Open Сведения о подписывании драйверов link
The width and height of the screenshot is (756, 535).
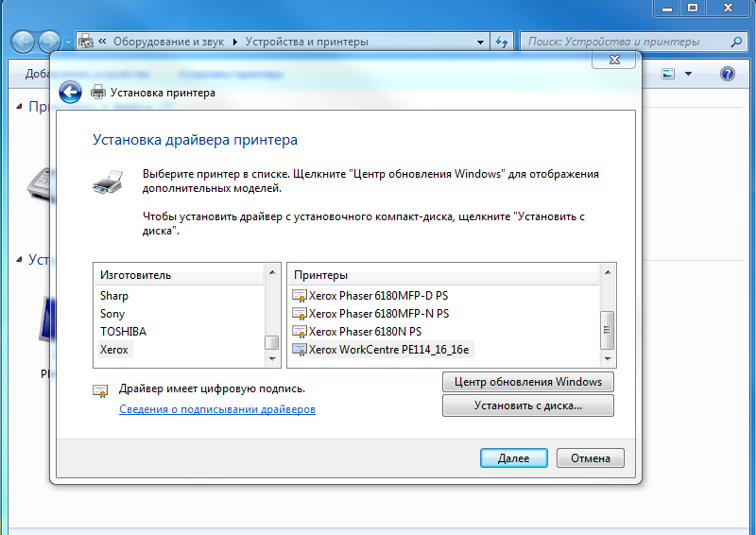217,409
